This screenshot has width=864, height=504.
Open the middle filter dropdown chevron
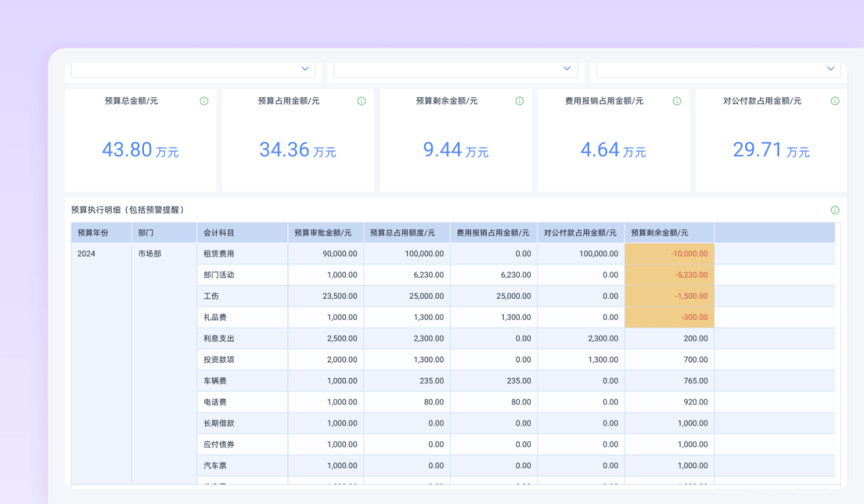pyautogui.click(x=567, y=68)
